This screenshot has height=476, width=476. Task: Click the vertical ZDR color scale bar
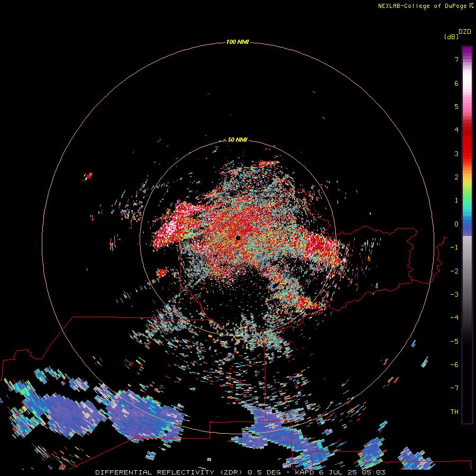(x=467, y=235)
